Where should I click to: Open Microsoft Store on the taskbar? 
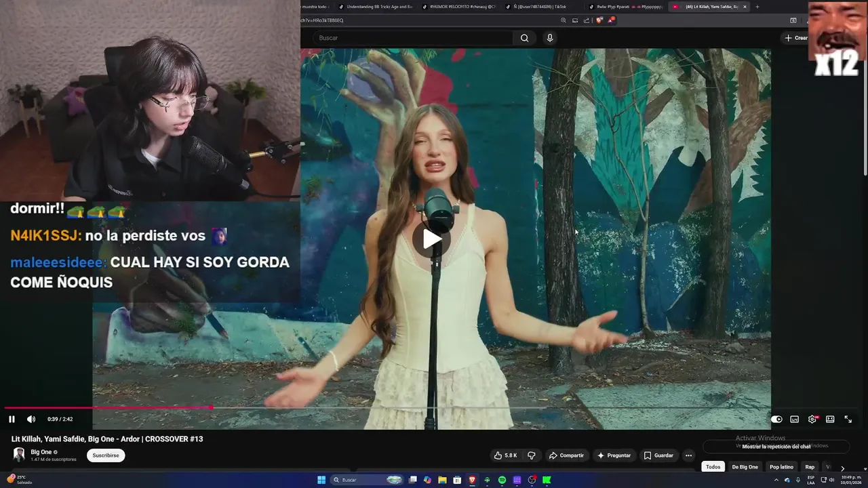click(x=457, y=480)
